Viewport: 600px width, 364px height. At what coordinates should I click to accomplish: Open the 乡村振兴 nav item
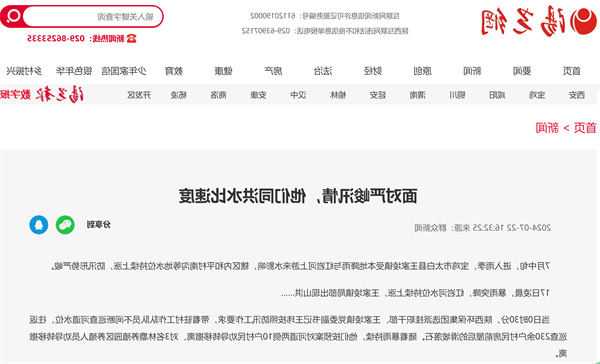[24, 71]
